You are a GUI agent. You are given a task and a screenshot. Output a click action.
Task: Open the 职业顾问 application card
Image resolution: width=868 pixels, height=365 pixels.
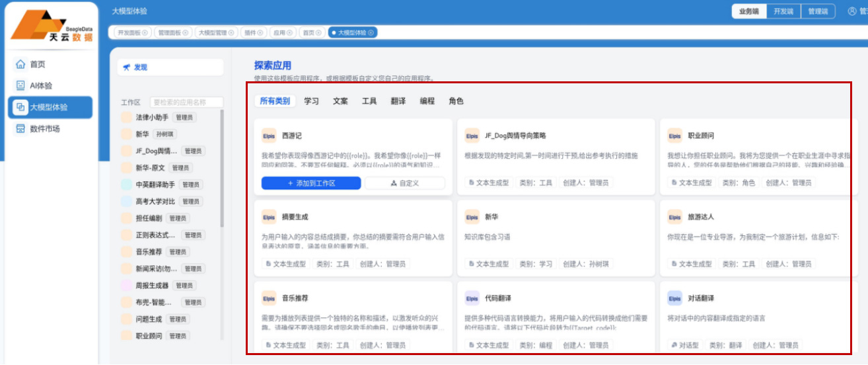pyautogui.click(x=758, y=157)
